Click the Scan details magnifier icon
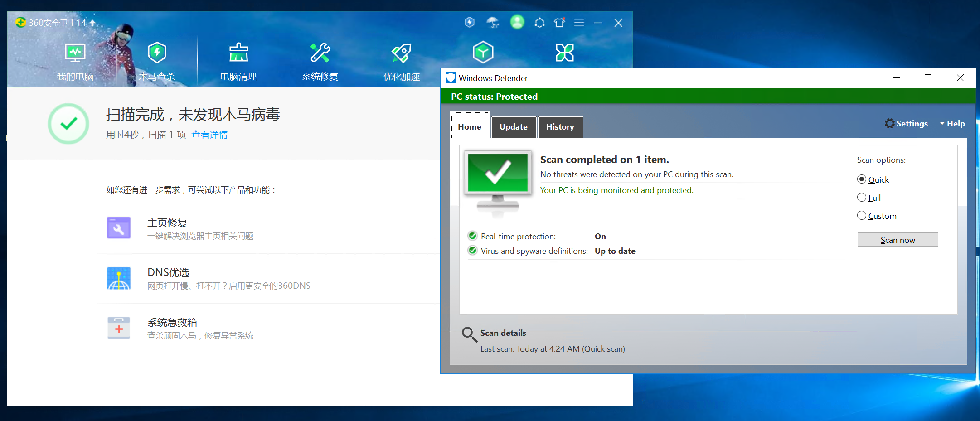Image resolution: width=980 pixels, height=421 pixels. pyautogui.click(x=469, y=334)
